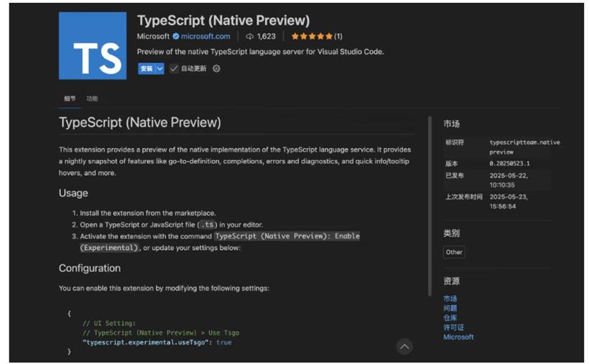Screen dimensions: 589x364
Task: Click the version value 0.20250523.1
Action: coord(509,164)
